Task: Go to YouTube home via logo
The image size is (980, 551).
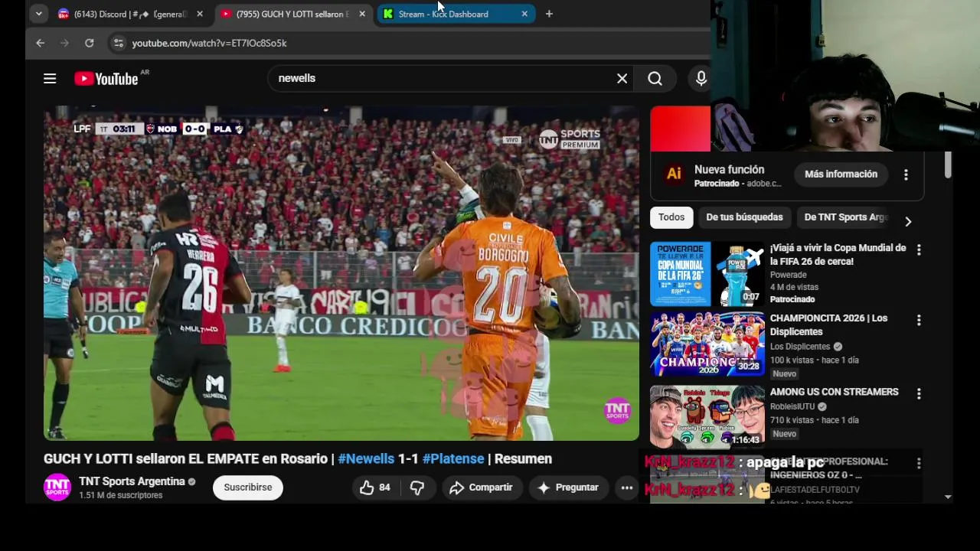Action: point(106,78)
